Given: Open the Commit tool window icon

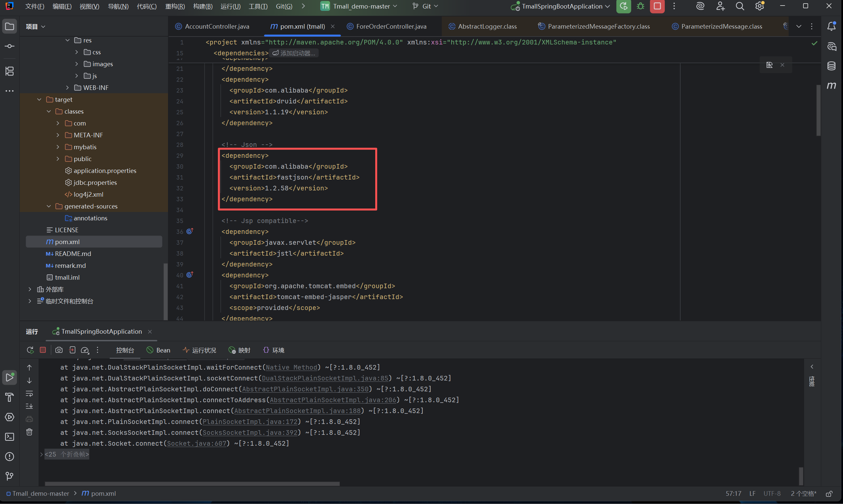Looking at the screenshot, I should [10, 46].
